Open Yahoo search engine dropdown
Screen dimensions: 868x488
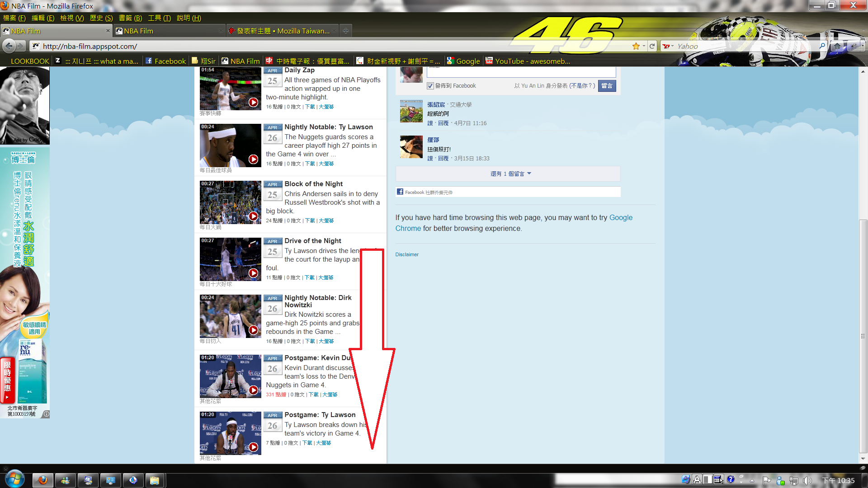(x=668, y=46)
